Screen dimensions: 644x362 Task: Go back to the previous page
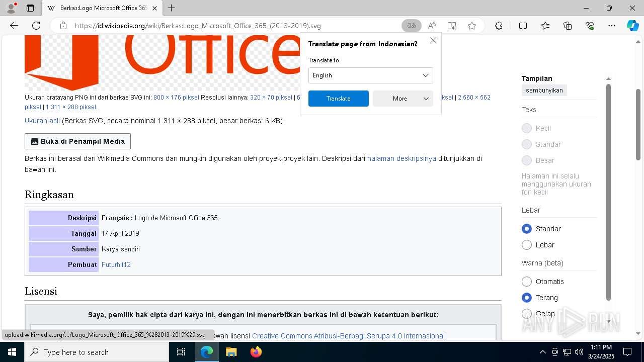point(14,26)
